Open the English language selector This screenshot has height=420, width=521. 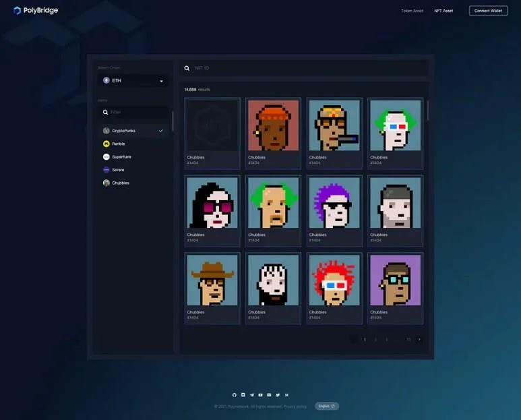(x=327, y=406)
